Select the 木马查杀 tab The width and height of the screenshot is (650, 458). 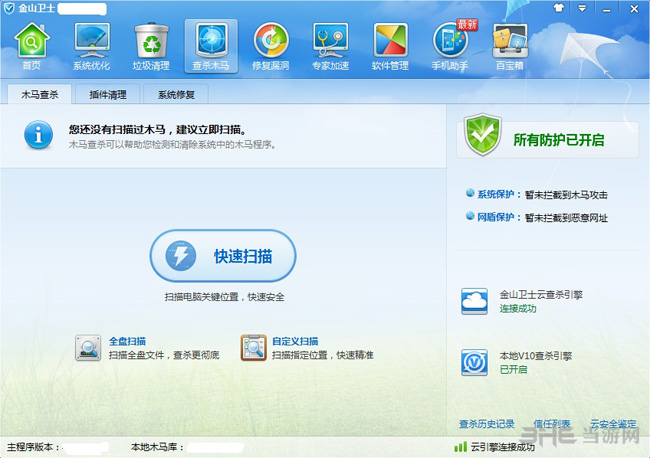click(x=40, y=96)
